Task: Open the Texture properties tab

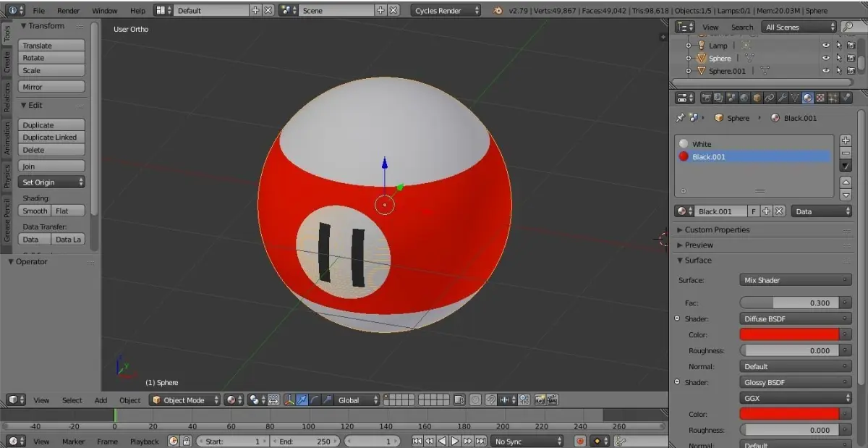Action: (x=820, y=98)
